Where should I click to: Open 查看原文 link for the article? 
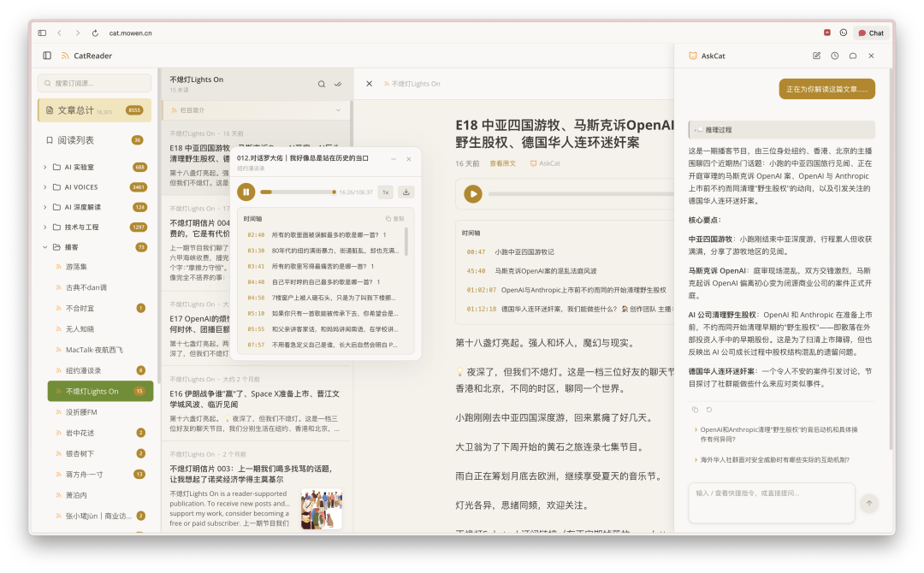point(503,163)
